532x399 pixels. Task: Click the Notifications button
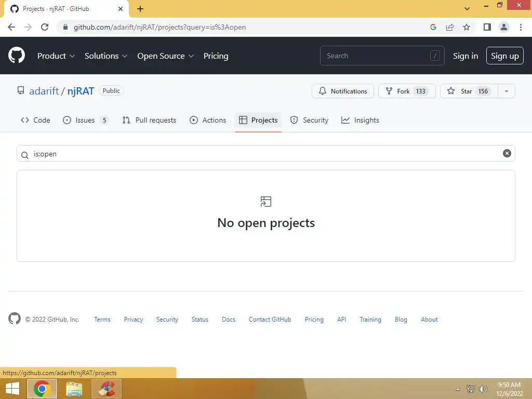click(x=343, y=91)
